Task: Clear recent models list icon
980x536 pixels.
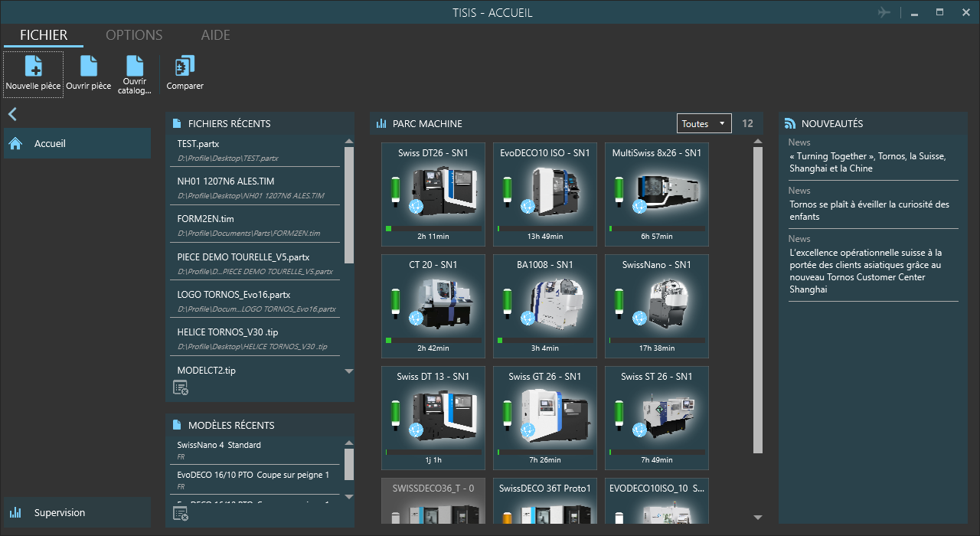Action: click(181, 514)
